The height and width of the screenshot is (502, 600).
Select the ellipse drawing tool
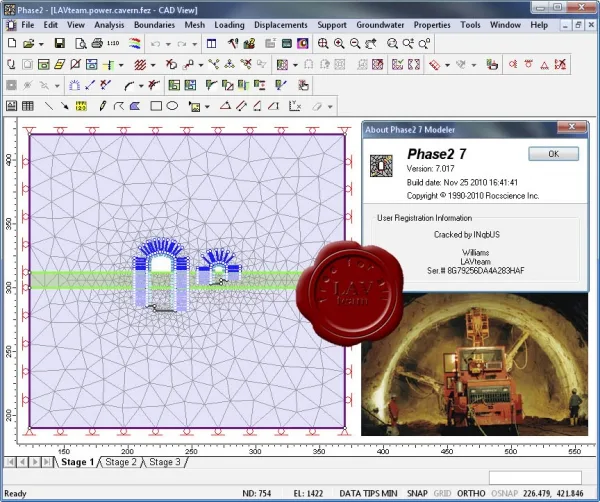coord(172,106)
